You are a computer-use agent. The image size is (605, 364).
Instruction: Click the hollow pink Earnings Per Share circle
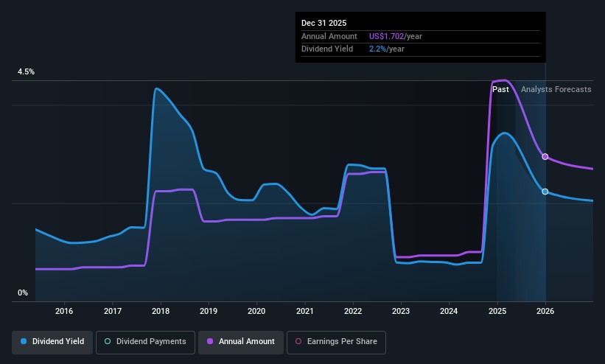[x=298, y=341]
